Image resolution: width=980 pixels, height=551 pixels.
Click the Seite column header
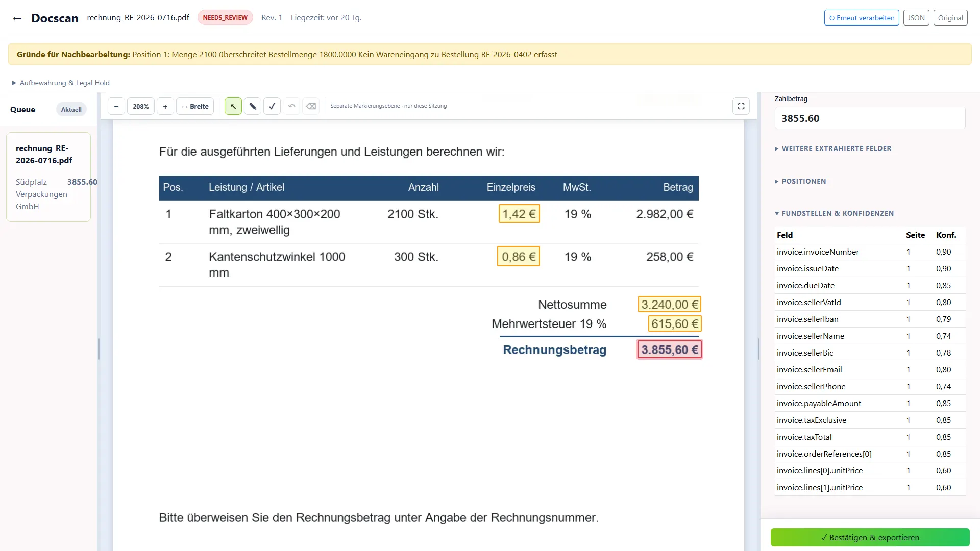point(915,235)
